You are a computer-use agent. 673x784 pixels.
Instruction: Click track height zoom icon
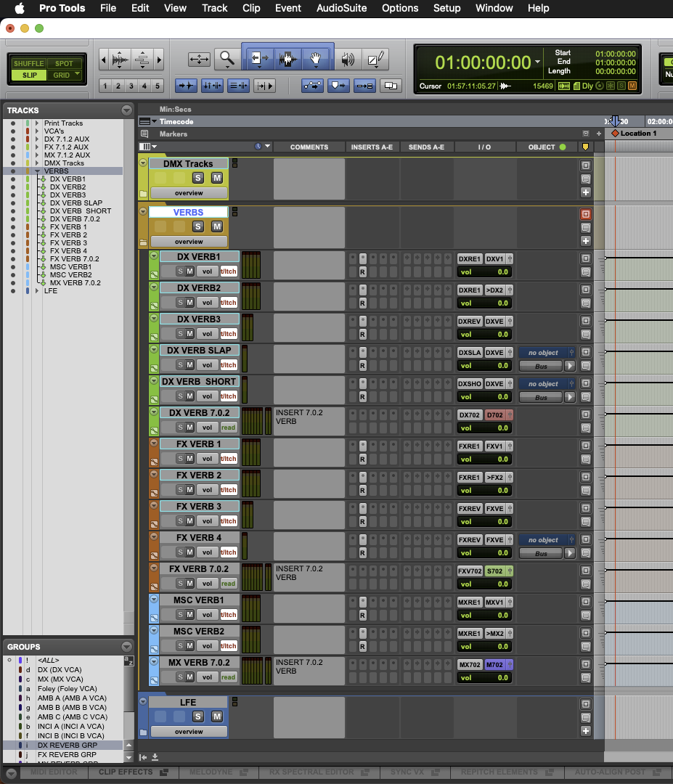coord(142,60)
